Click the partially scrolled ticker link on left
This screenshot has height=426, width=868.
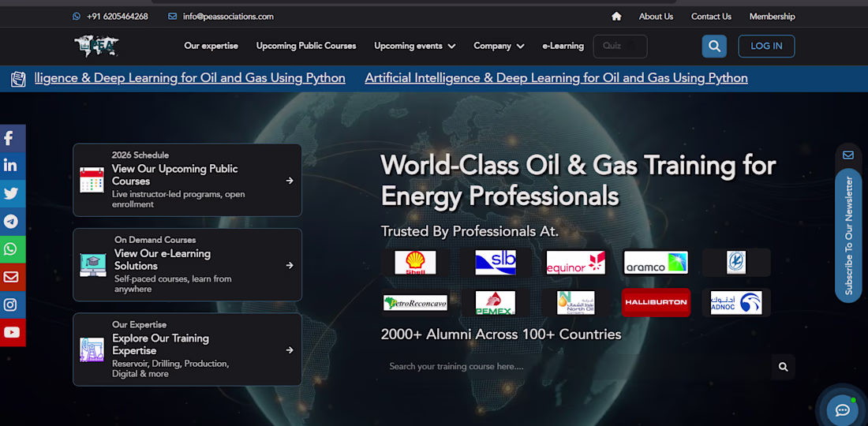point(189,78)
